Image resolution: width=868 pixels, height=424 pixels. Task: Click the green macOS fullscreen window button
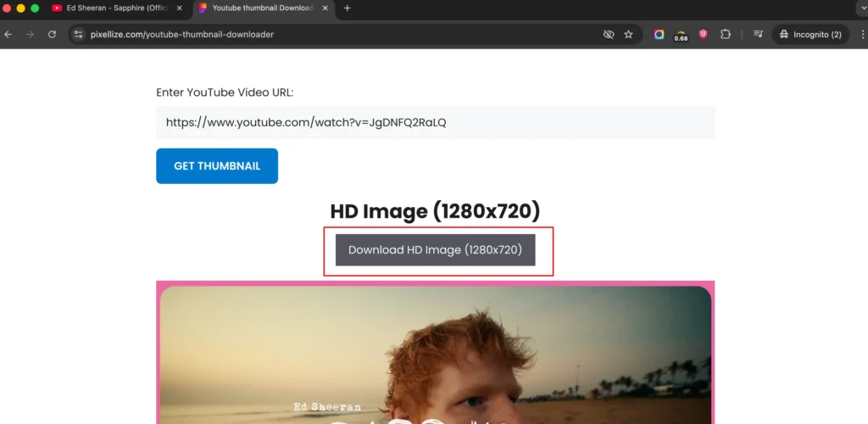coord(35,8)
